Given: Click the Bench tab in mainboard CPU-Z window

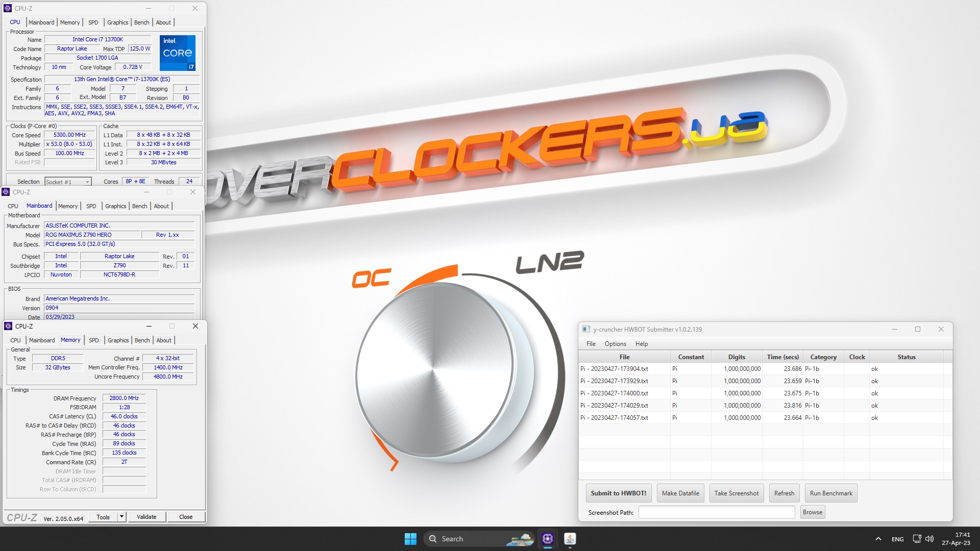Looking at the screenshot, I should [x=139, y=206].
